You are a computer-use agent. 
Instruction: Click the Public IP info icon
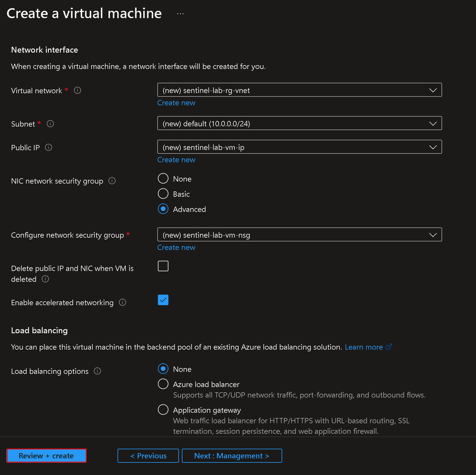click(x=48, y=147)
